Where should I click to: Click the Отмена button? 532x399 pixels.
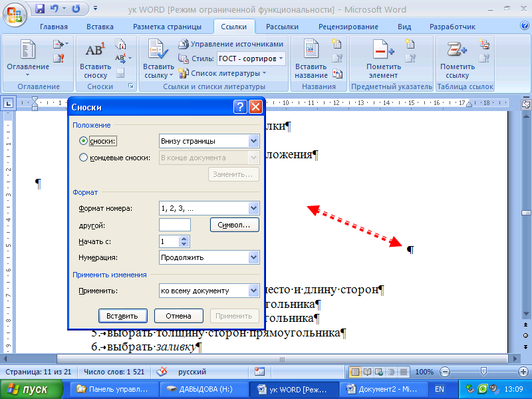tap(179, 316)
